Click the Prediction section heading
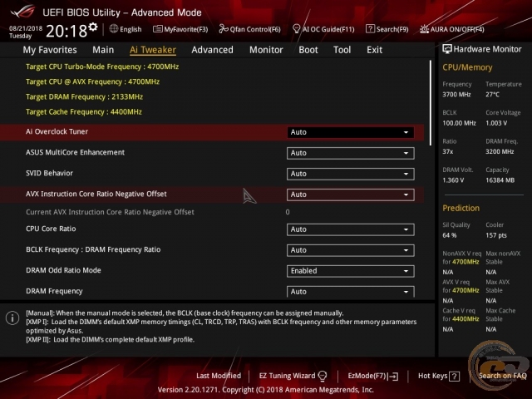This screenshot has height=399, width=532. 461,208
